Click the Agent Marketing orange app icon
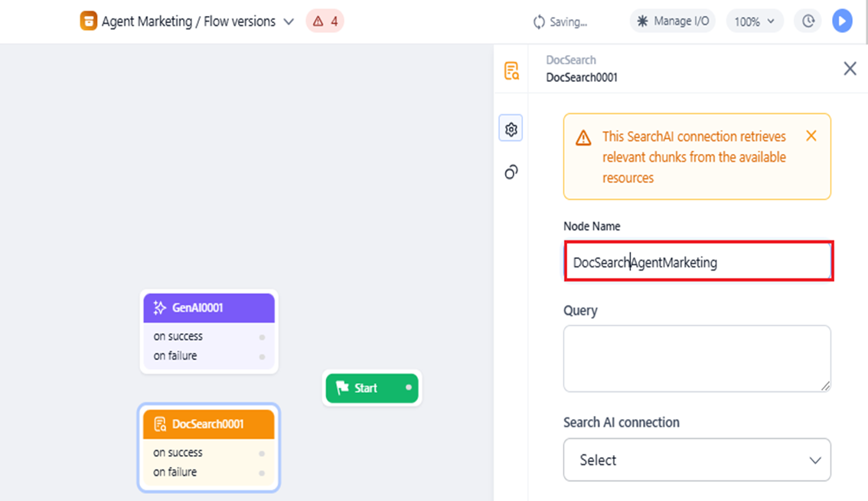 coord(89,21)
